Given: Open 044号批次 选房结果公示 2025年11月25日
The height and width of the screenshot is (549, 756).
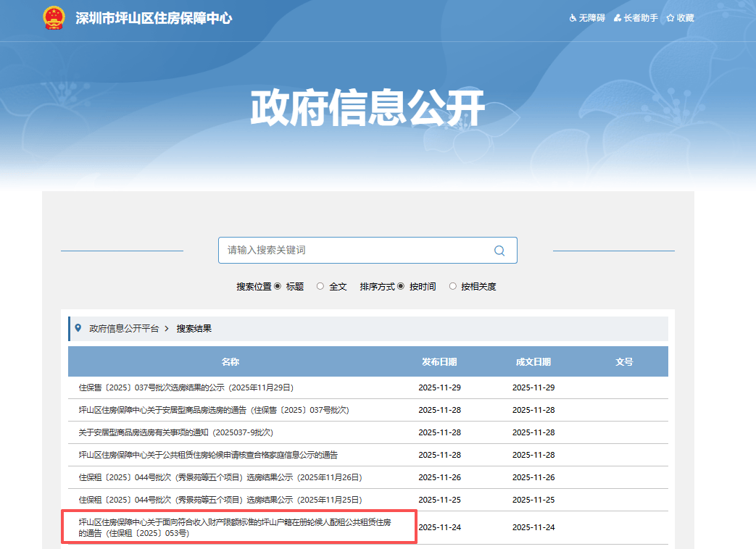Looking at the screenshot, I should click(220, 500).
